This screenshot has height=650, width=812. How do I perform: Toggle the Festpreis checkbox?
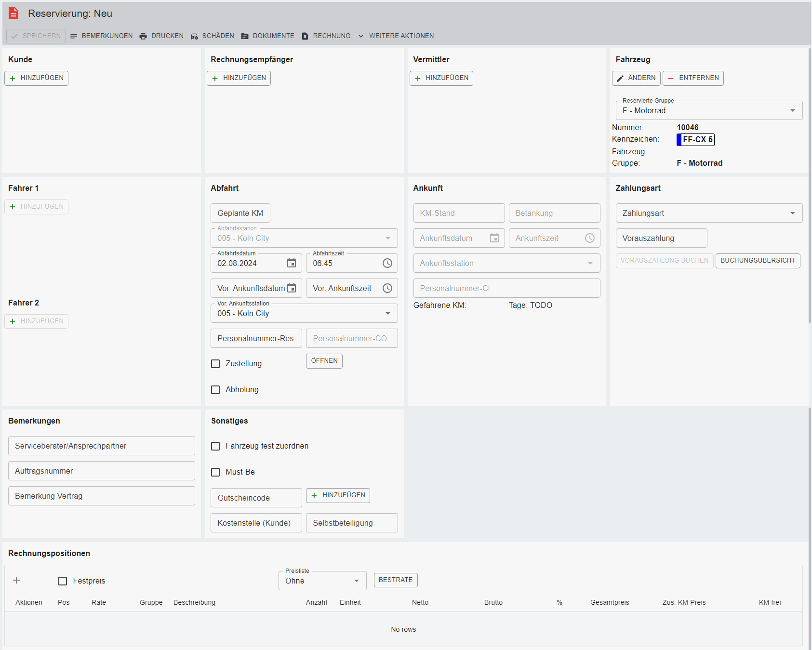(63, 581)
